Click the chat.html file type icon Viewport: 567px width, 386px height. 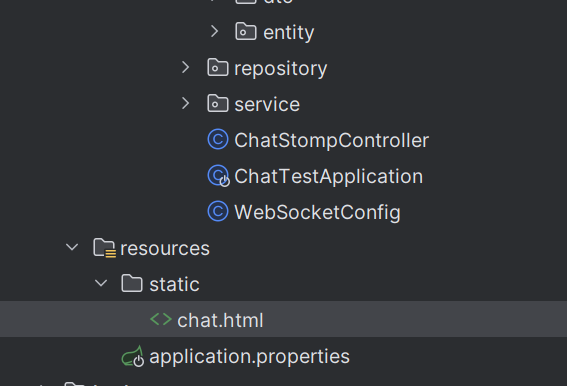tap(161, 319)
